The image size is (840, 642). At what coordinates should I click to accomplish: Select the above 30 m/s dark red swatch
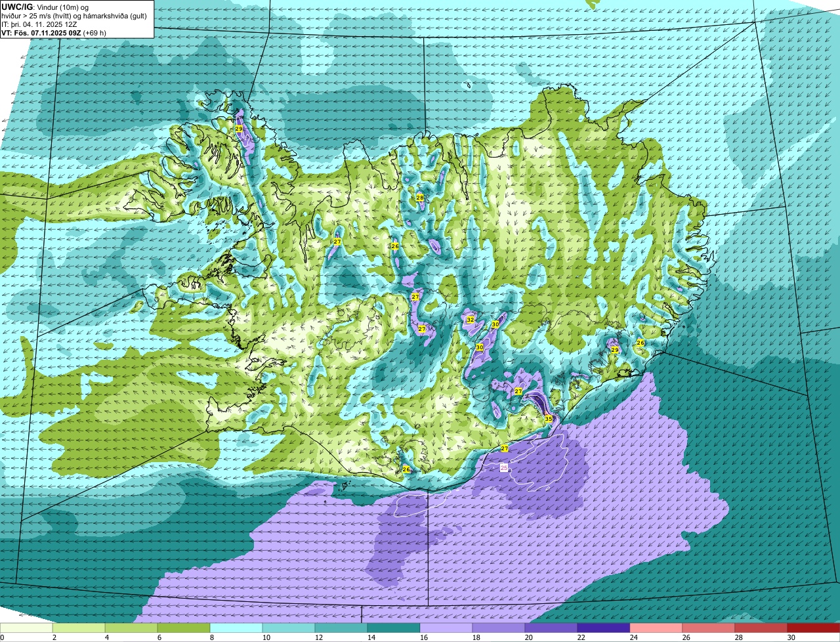(814, 628)
